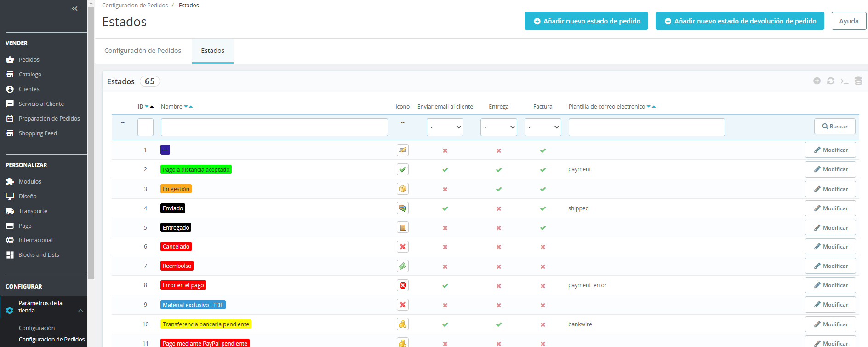Open the Factura filter dropdown
Viewport: 868px width, 347px height.
[543, 127]
